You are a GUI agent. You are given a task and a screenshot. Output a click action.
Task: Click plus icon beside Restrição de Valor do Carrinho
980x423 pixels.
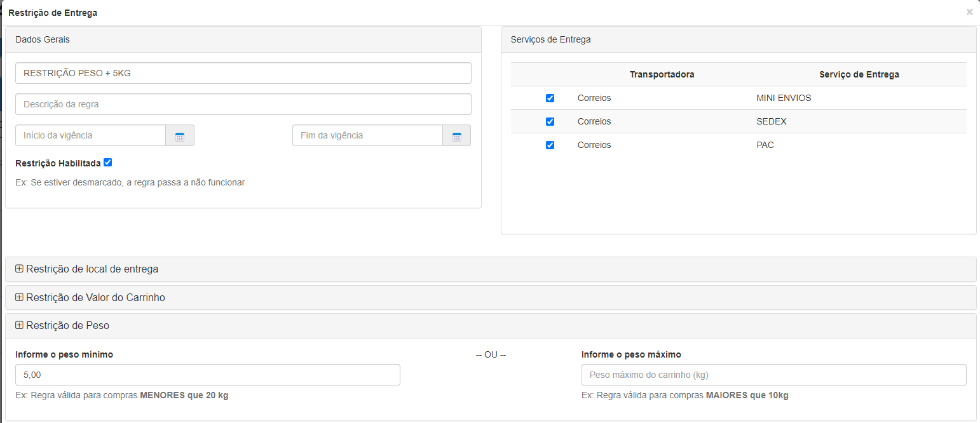[19, 297]
